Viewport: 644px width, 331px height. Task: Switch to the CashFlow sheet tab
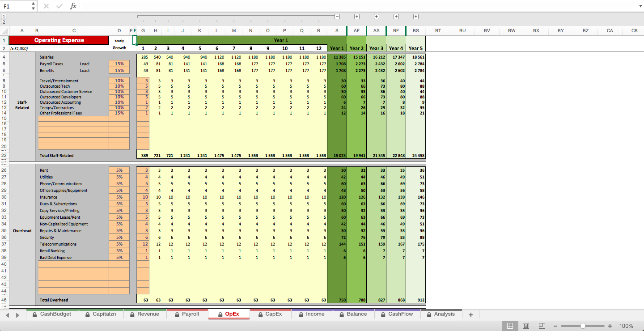point(397,314)
